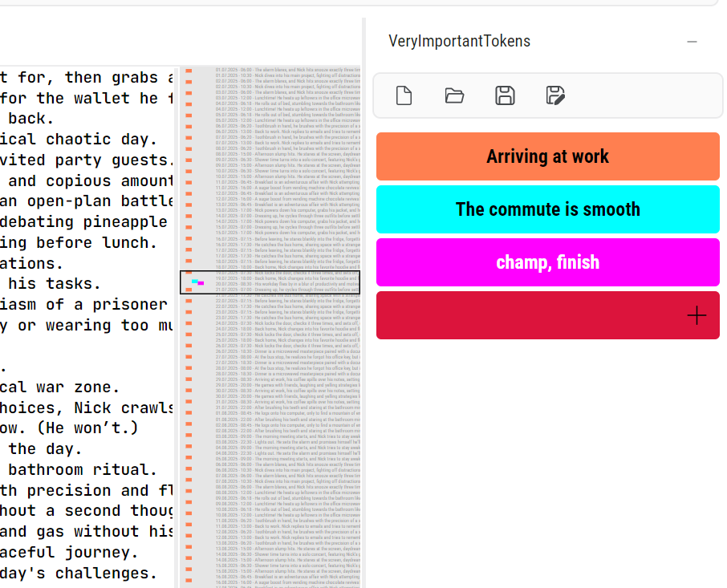Add a new token with plus icon
Image resolution: width=727 pixels, height=588 pixels.
[x=697, y=316]
